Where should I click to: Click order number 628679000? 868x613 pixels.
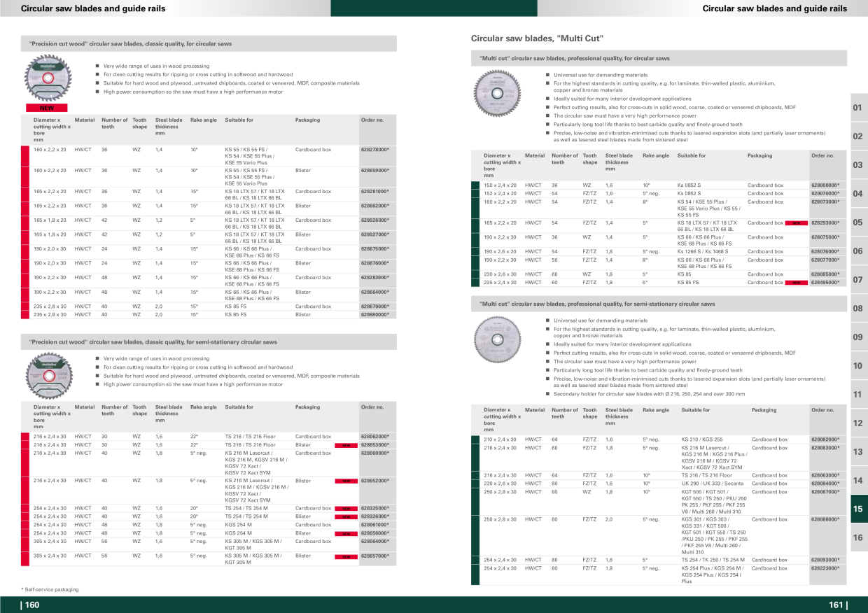click(374, 306)
